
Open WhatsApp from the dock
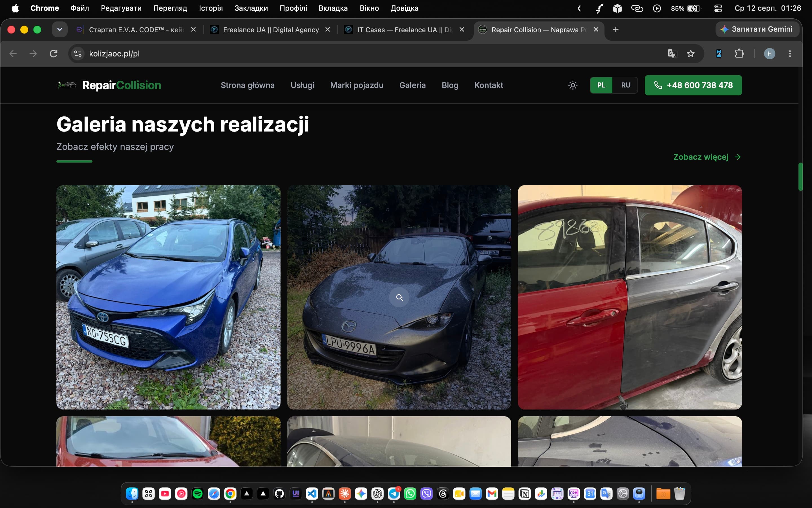[x=410, y=494]
